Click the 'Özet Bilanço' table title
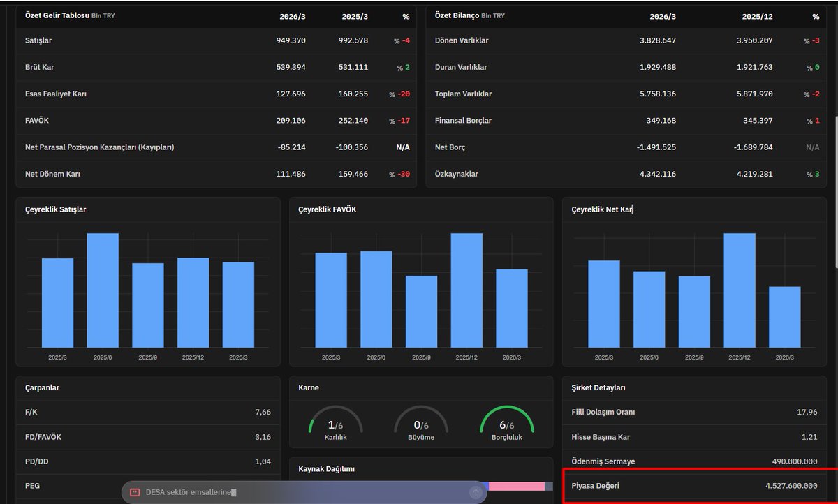 point(458,15)
